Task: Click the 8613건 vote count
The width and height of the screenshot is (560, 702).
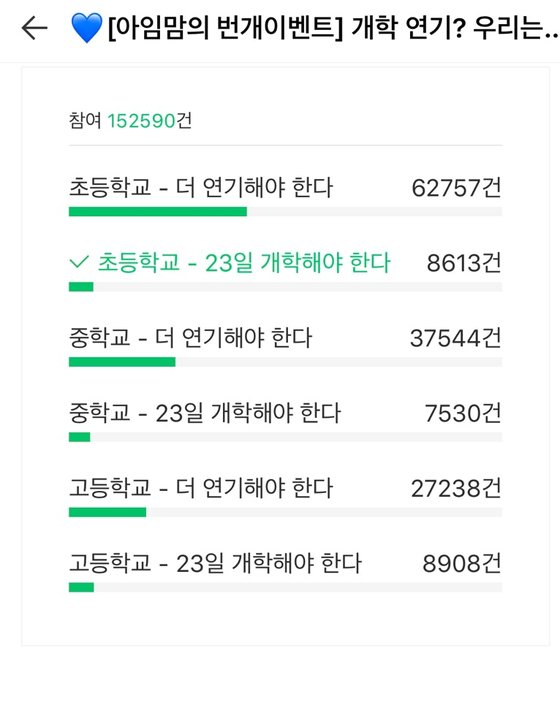Action: point(464,263)
